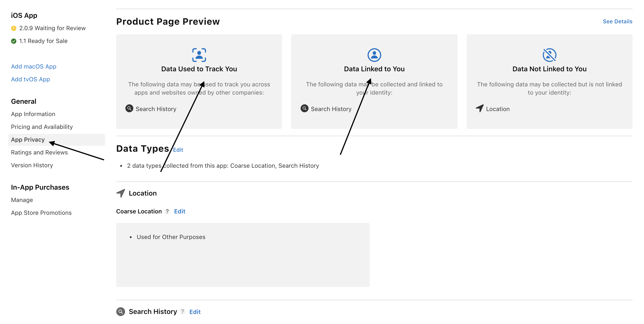Click the green Ready for Sale status icon
Image resolution: width=644 pixels, height=324 pixels.
(14, 41)
